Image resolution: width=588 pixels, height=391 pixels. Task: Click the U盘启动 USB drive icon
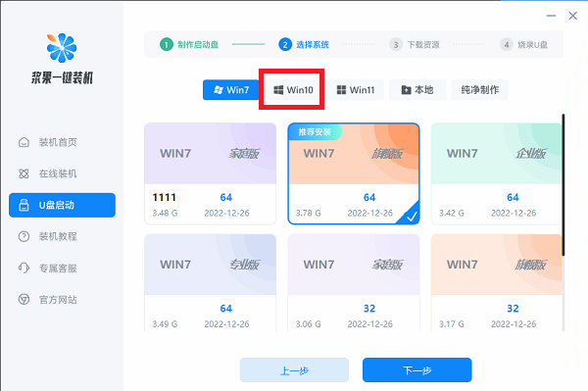tap(24, 205)
